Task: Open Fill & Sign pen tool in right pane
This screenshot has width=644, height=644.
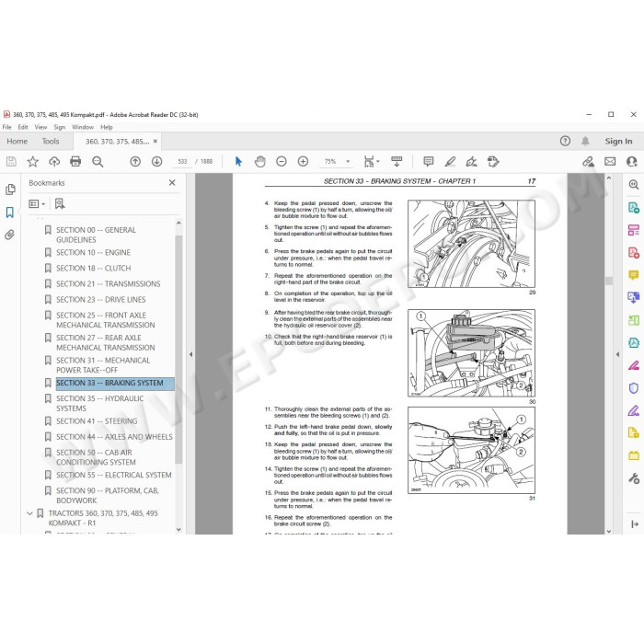Action: (633, 410)
